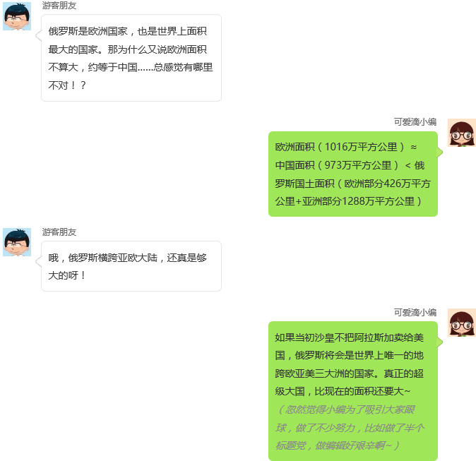Click 可爱滴小编 name above the area comparison bubble
Image resolution: width=476 pixels, height=461 pixels.
click(x=415, y=122)
